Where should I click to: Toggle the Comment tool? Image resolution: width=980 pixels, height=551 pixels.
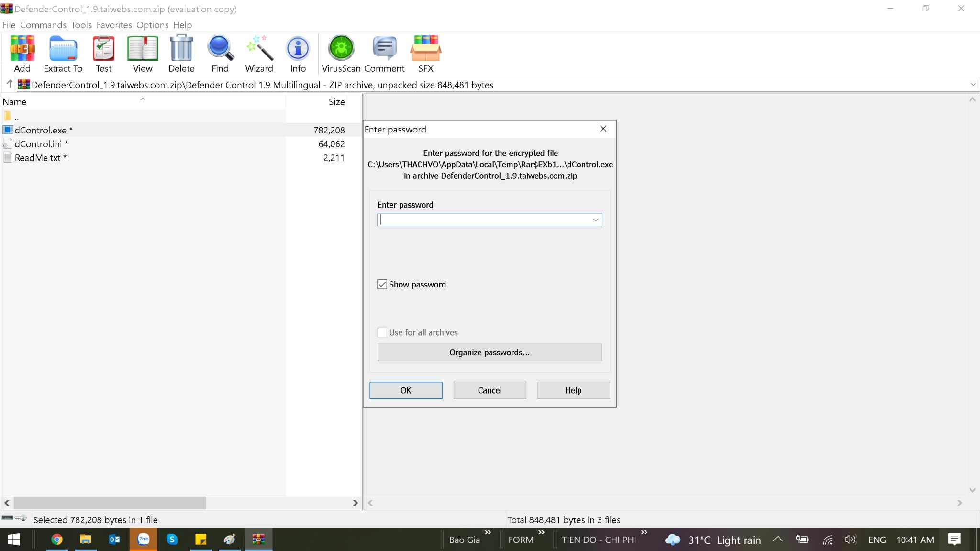(x=384, y=53)
